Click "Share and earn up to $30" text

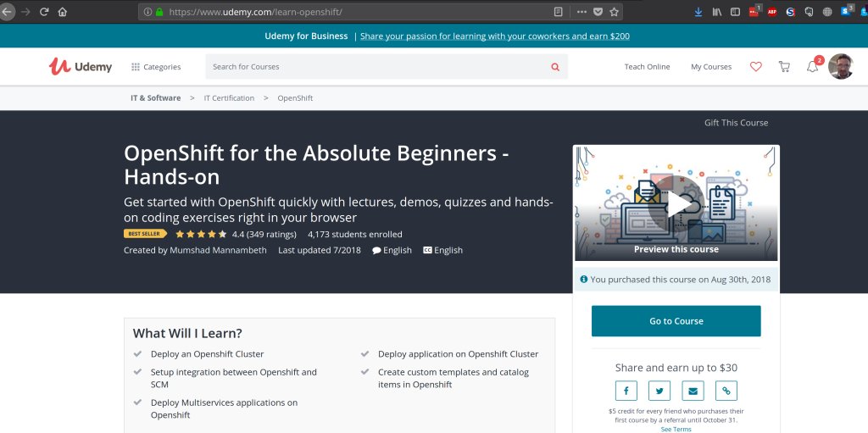(x=676, y=368)
